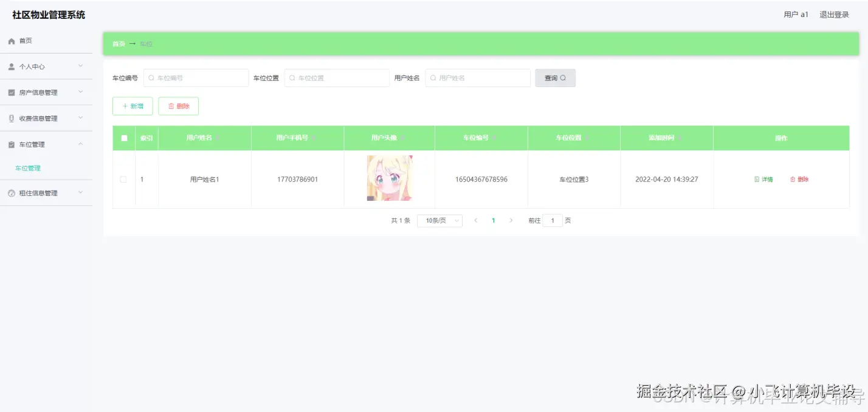Click the 删除 button above the table

point(178,106)
